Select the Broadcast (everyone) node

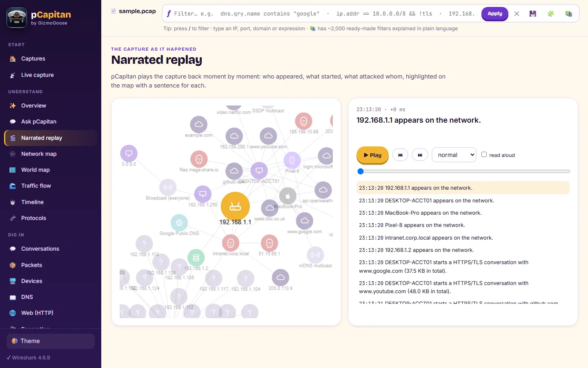(x=168, y=188)
